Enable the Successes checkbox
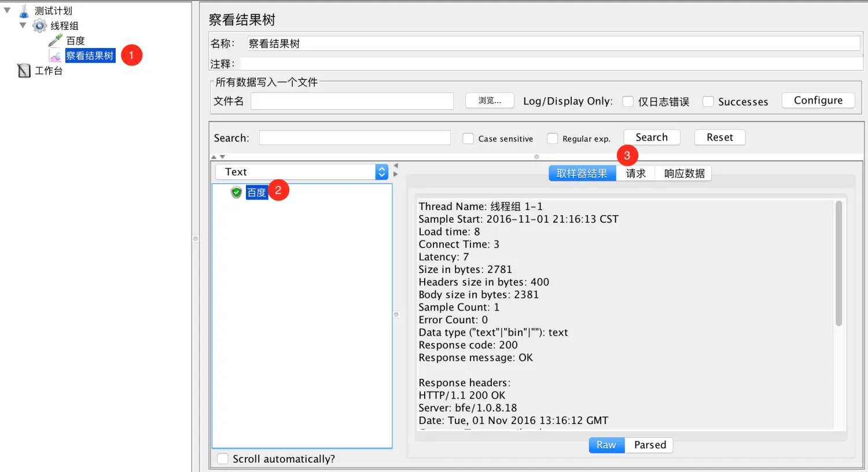Screen dimensions: 868x472 coord(708,101)
